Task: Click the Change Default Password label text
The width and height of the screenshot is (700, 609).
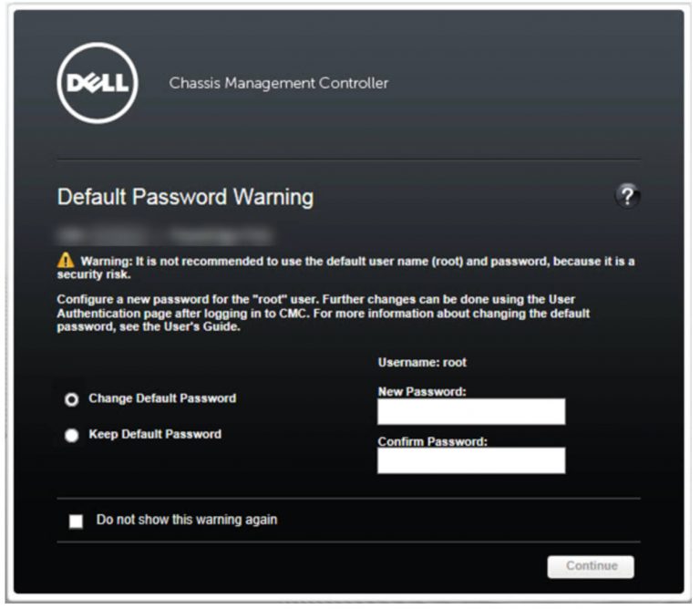Action: (x=162, y=398)
